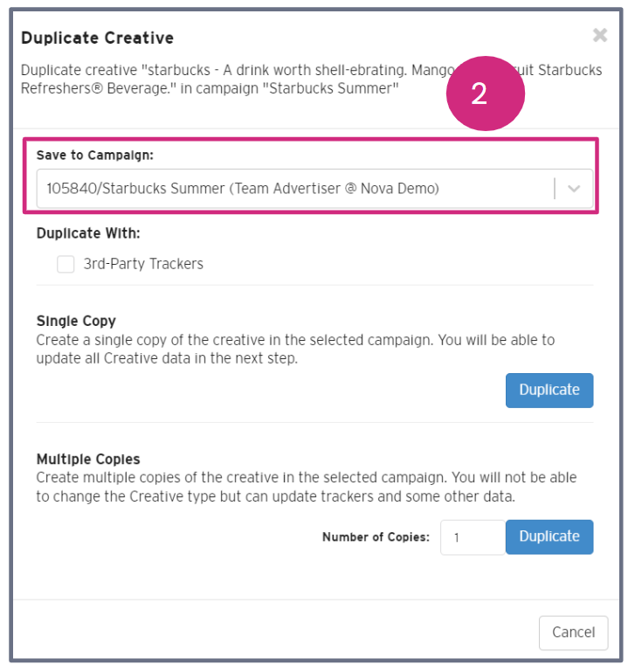Image resolution: width=635 pixels, height=672 pixels.
Task: Click the Duplicate With label
Action: [x=88, y=233]
